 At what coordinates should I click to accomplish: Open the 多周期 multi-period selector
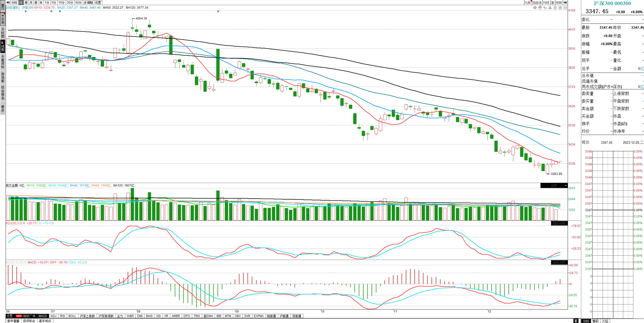pos(88,3)
